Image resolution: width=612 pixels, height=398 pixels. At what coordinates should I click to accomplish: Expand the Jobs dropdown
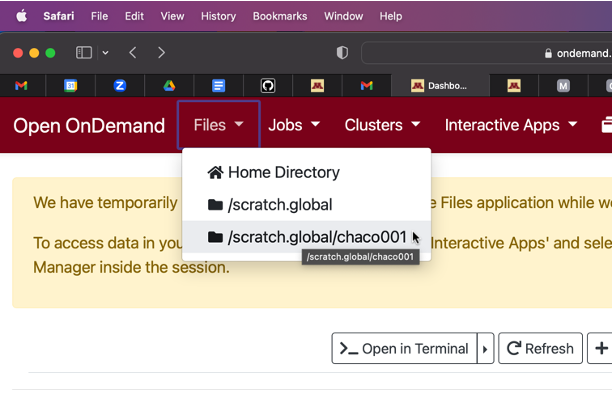pyautogui.click(x=294, y=125)
